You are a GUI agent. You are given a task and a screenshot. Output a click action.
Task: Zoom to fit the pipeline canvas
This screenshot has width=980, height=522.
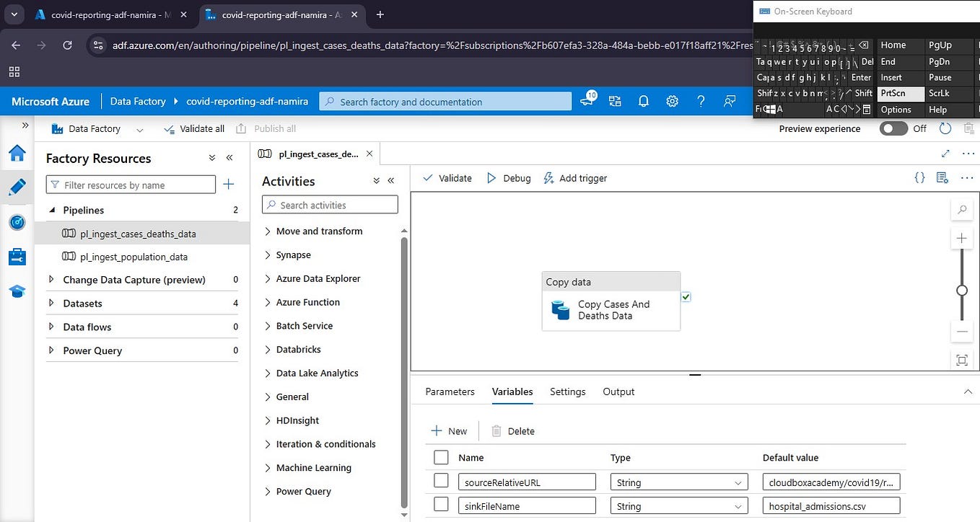coord(962,359)
